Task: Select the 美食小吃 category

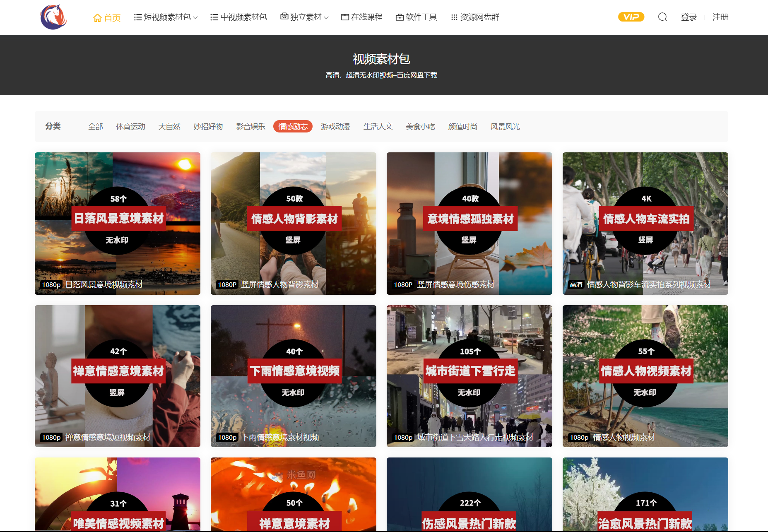Action: click(x=420, y=126)
